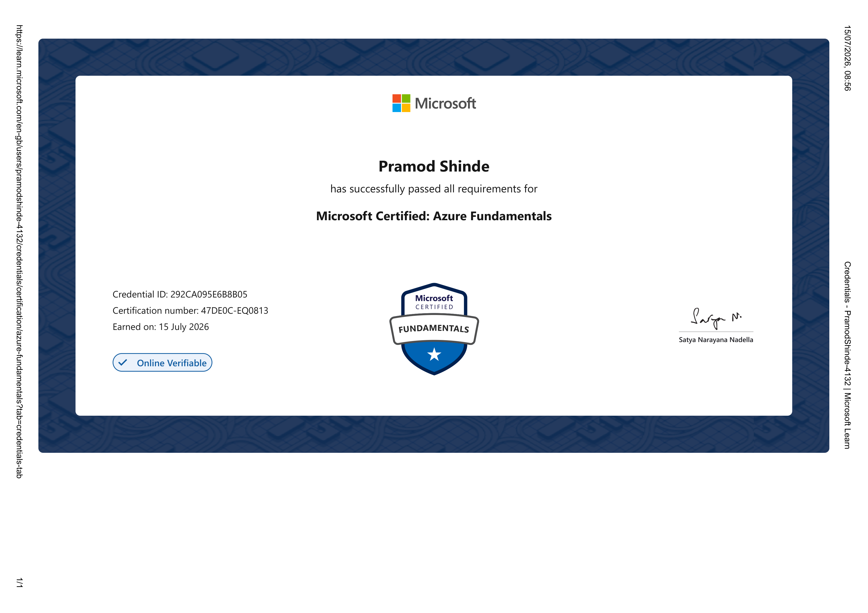The image size is (868, 613).
Task: Click the Earned on 15 July 2026 text
Action: point(161,327)
